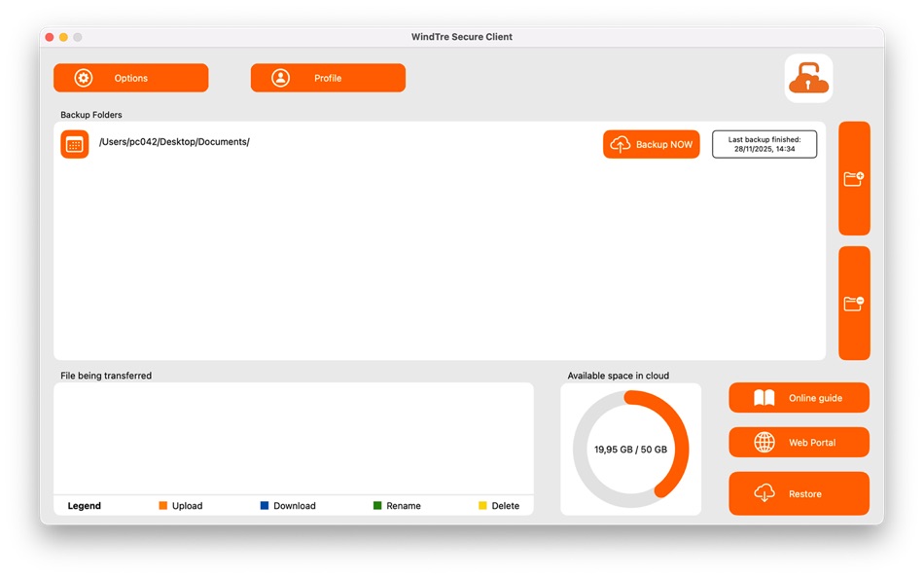Click the cloud storage usage ring
The height and width of the screenshot is (578, 924).
[630, 448]
